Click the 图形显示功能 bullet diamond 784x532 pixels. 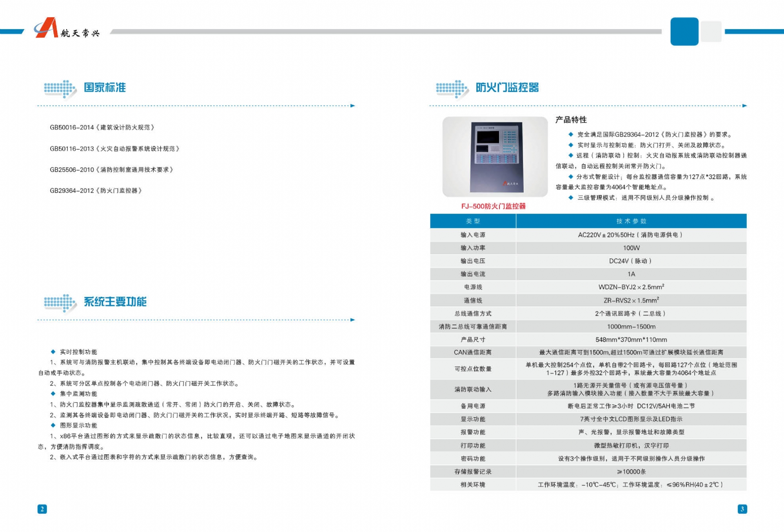53,425
